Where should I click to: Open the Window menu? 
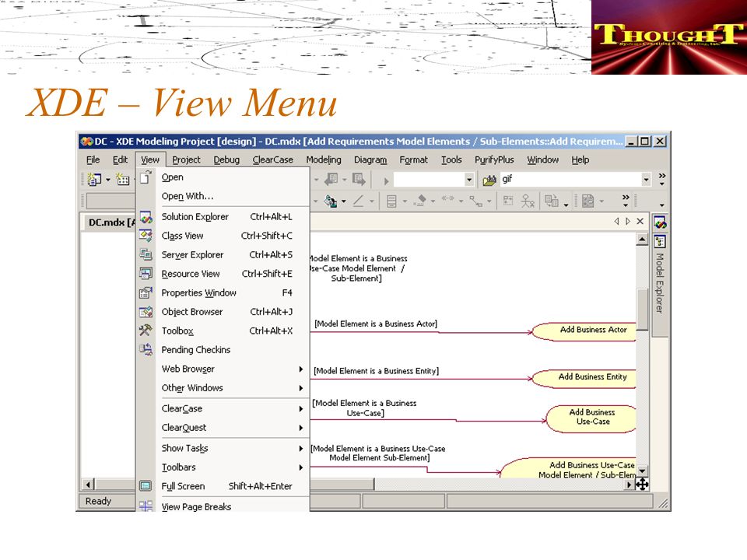coord(542,159)
